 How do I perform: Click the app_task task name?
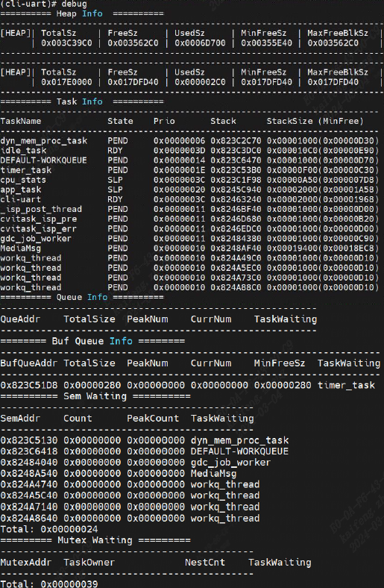[21, 190]
